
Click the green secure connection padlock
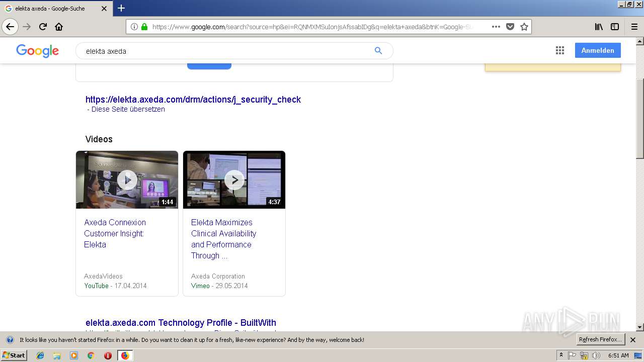click(x=144, y=27)
